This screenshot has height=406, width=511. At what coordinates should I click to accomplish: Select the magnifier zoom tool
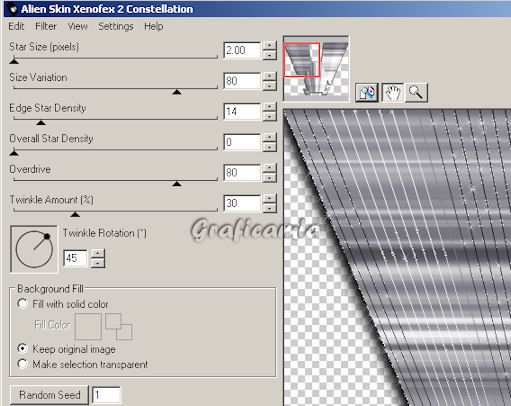[x=416, y=92]
